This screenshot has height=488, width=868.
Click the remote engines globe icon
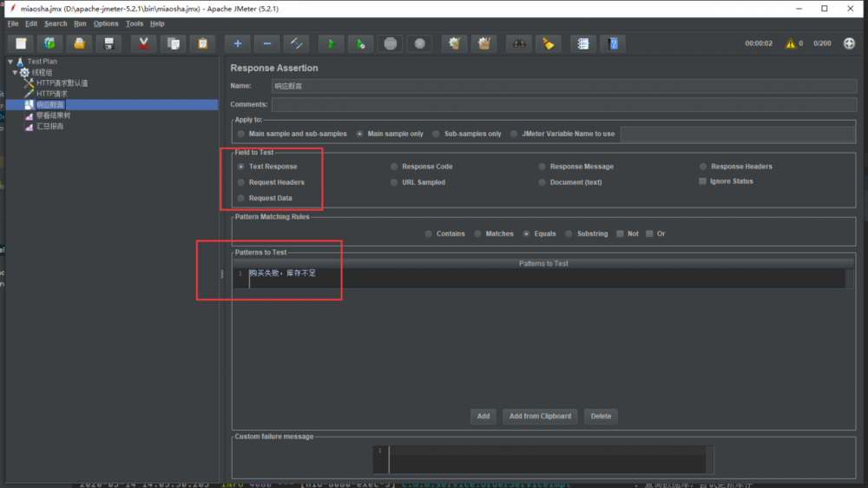849,43
